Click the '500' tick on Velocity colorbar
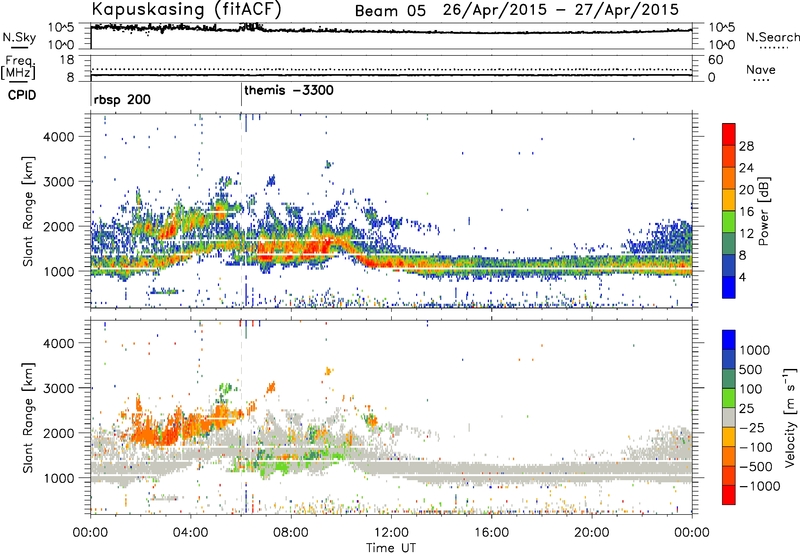This screenshot has height=554, width=800. [751, 370]
